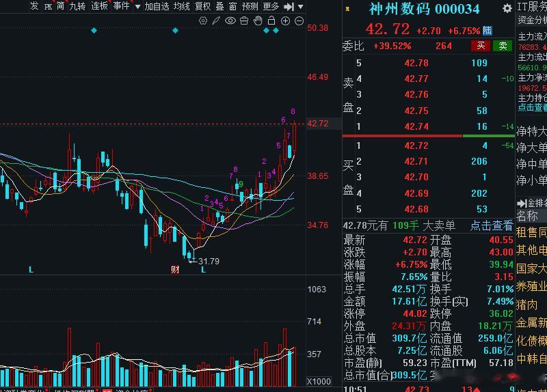Select buy level 5 price 42.68
Image resolution: width=547 pixels, height=392 pixels.
point(416,209)
